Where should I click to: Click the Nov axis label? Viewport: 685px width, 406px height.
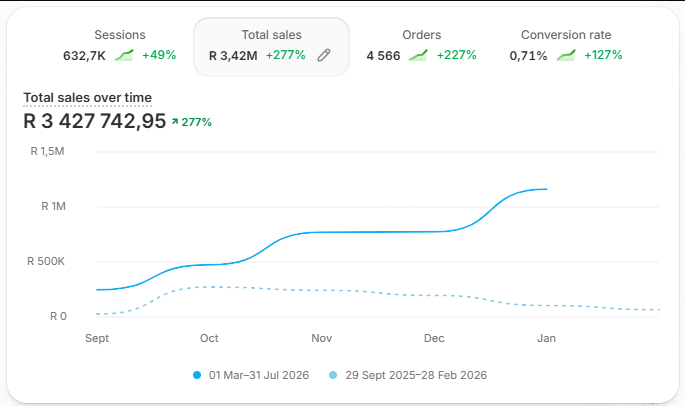point(322,338)
